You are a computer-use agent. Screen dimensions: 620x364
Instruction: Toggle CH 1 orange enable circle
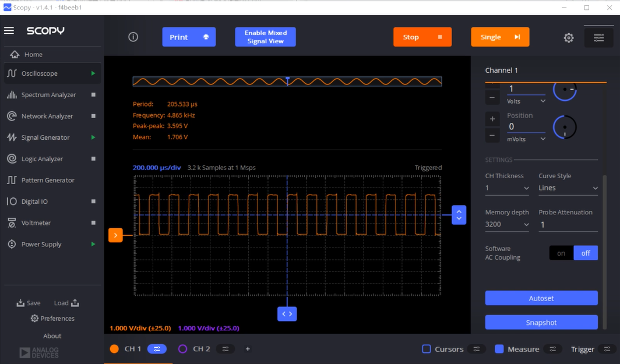[x=114, y=349]
